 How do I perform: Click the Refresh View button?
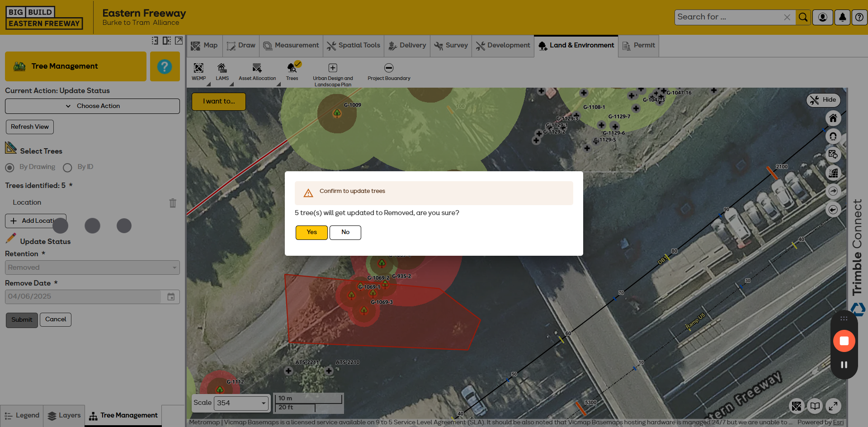[30, 127]
